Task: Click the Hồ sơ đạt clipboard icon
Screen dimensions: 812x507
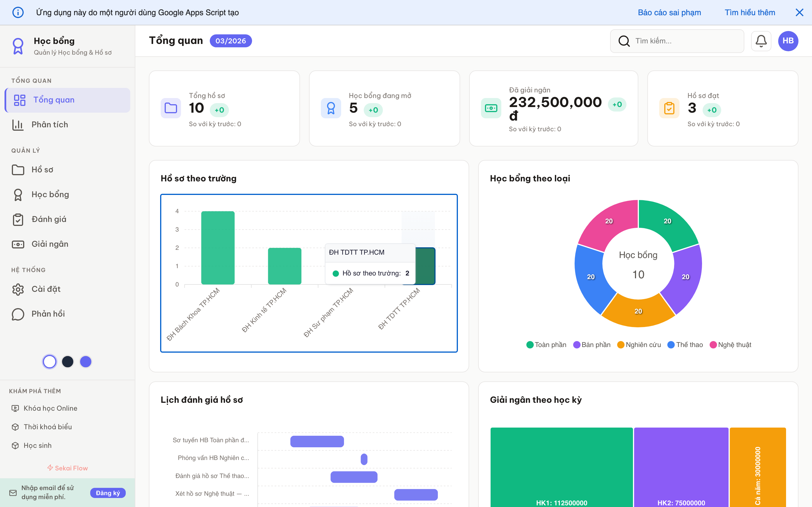Action: [x=669, y=108]
